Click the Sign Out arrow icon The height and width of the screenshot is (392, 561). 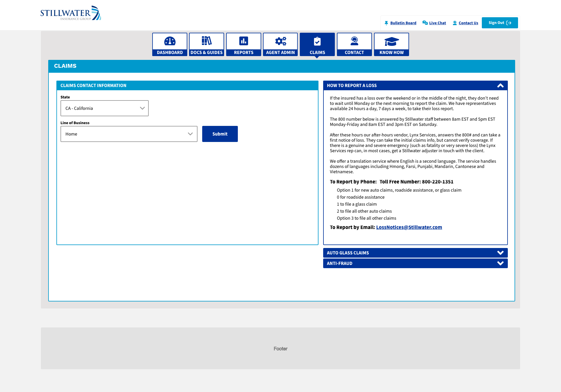click(509, 23)
